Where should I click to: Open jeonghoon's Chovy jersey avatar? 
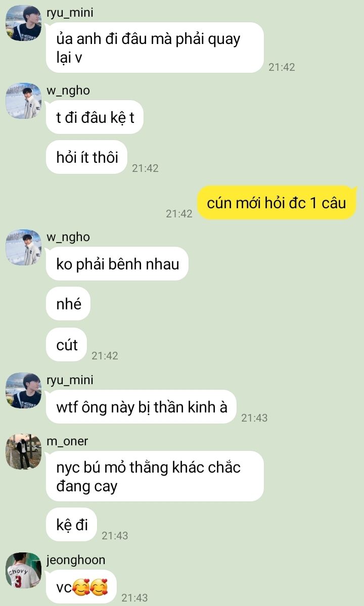tap(24, 570)
